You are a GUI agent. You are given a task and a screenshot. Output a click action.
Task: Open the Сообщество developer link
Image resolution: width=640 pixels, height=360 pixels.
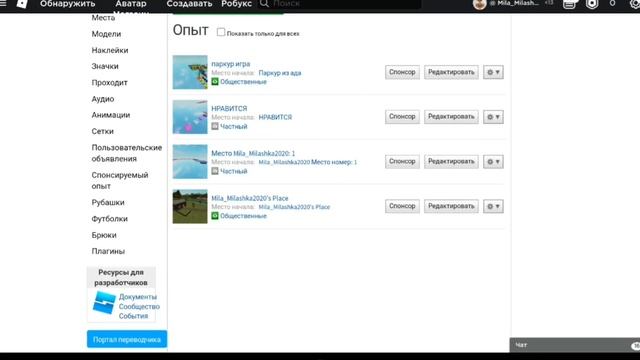pyautogui.click(x=139, y=307)
